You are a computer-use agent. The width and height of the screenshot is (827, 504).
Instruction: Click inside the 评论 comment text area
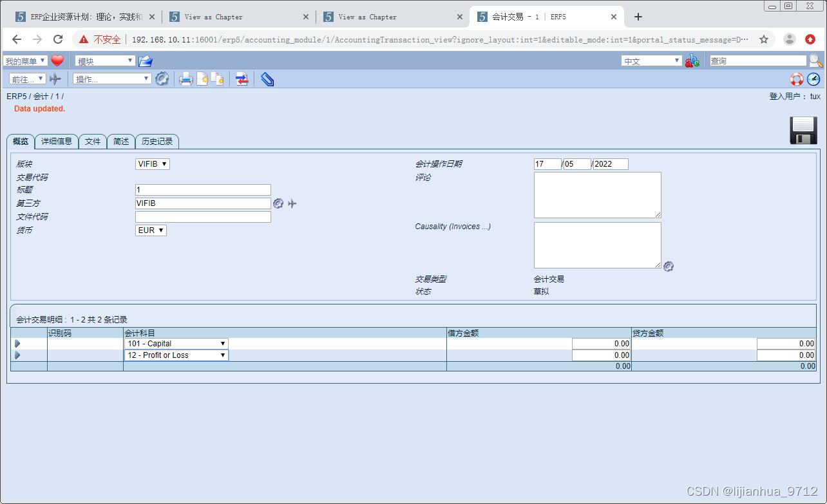(x=596, y=194)
